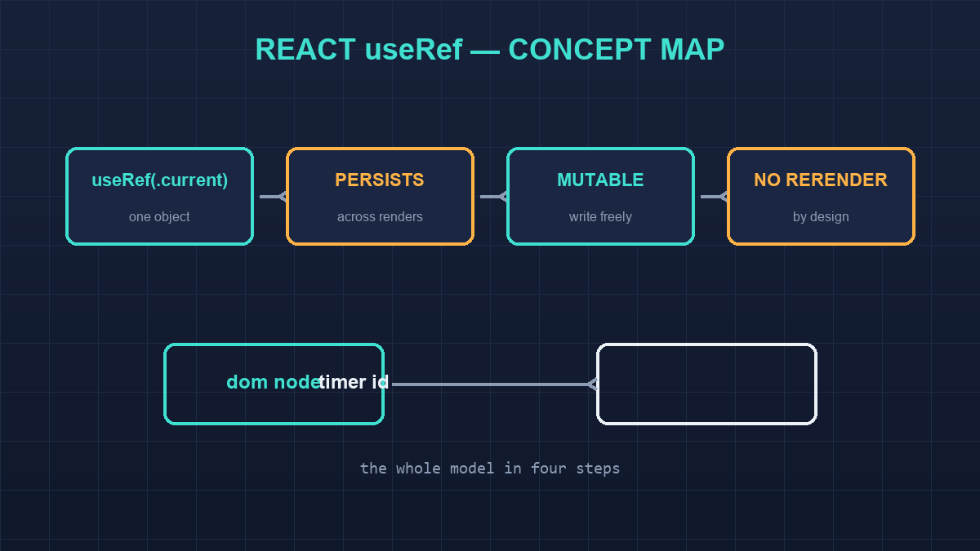The height and width of the screenshot is (551, 980).
Task: Click the useRef(.current) heading
Action: click(x=159, y=180)
